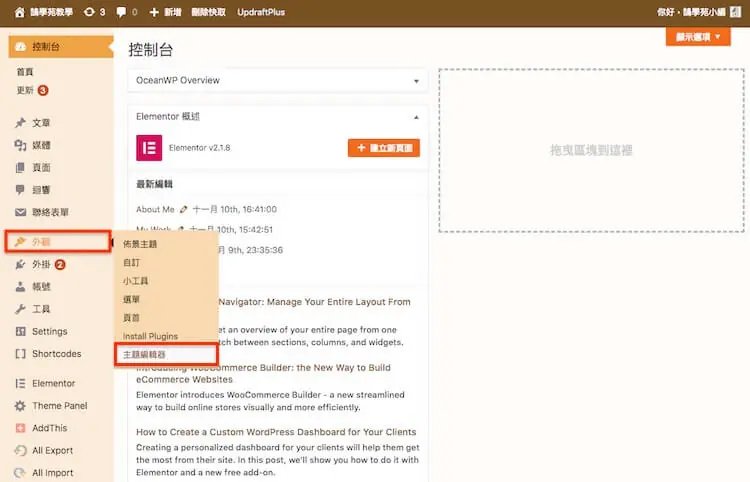Open the All Export icon
Screen dimensions: 750x482
coord(20,450)
